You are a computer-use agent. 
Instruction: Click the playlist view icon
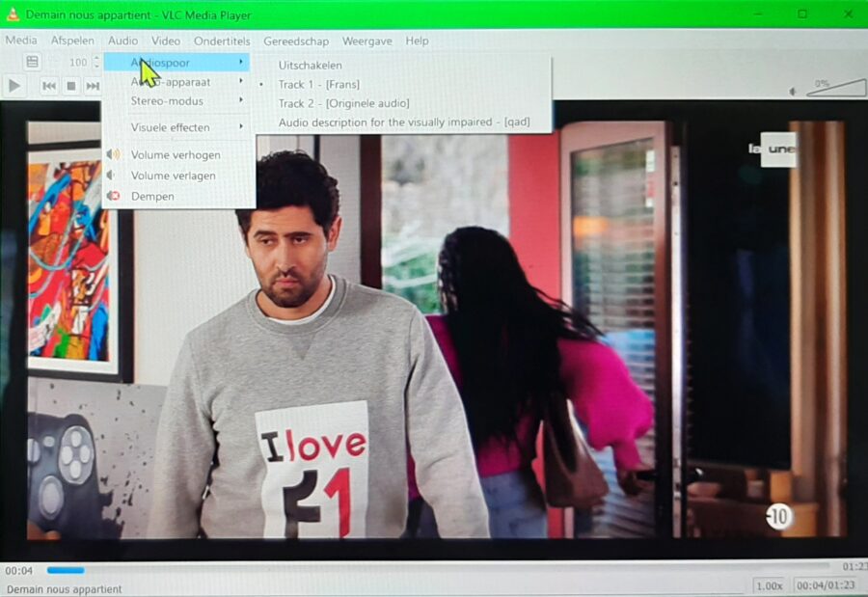(32, 62)
